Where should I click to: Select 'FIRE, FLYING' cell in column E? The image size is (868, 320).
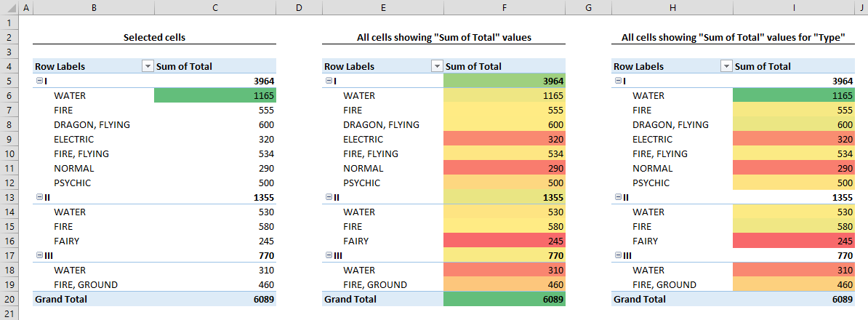point(383,153)
